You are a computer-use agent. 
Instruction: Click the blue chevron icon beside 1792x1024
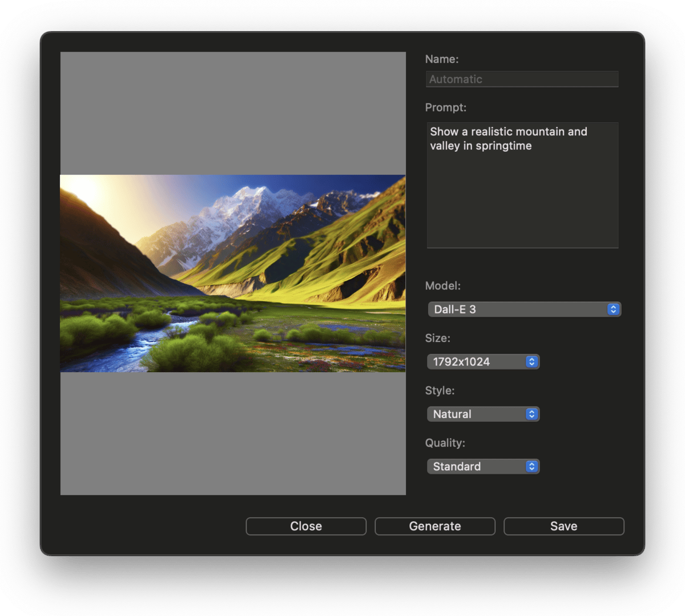pos(531,362)
